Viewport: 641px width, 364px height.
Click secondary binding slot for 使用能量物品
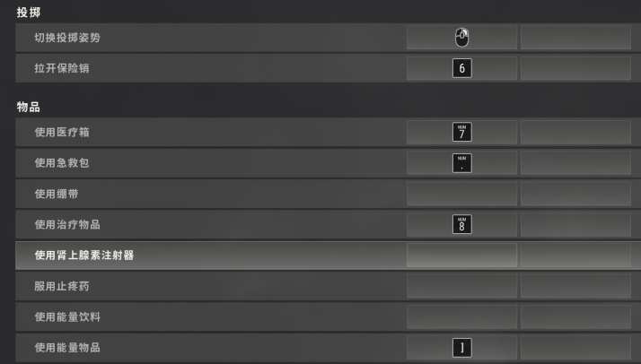pyautogui.click(x=579, y=348)
